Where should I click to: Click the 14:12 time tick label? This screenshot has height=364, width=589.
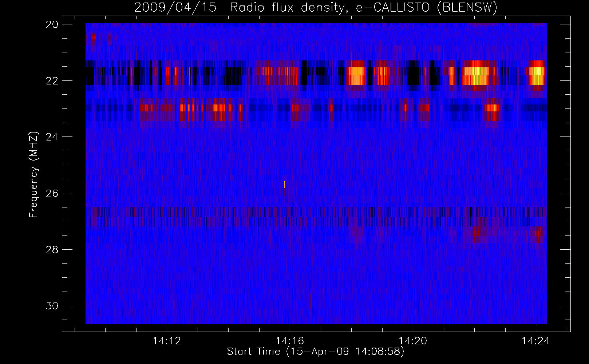(167, 341)
